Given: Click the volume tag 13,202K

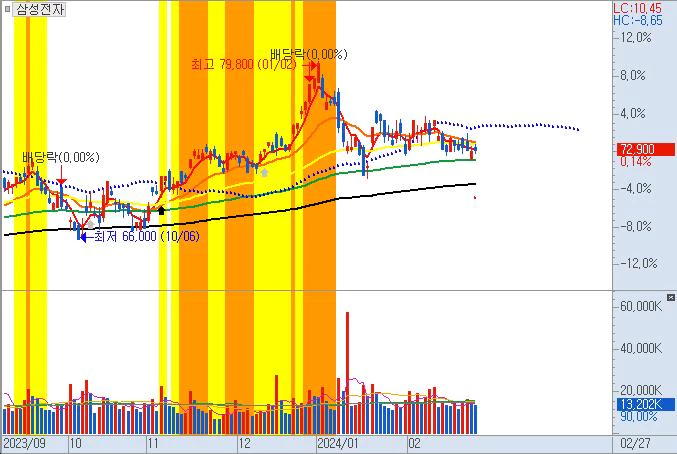Looking at the screenshot, I should pyautogui.click(x=646, y=404).
